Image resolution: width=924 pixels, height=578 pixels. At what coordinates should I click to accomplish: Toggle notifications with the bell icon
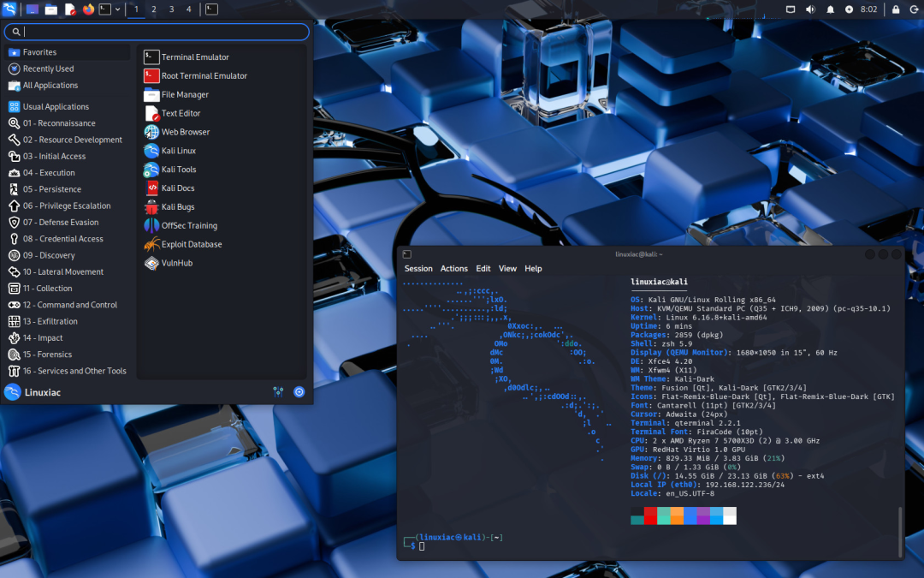pos(828,9)
